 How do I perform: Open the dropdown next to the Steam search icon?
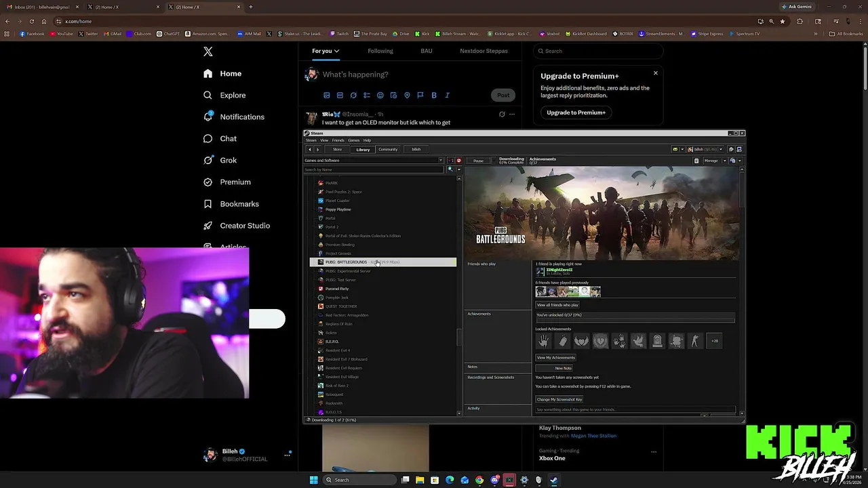[x=459, y=169]
